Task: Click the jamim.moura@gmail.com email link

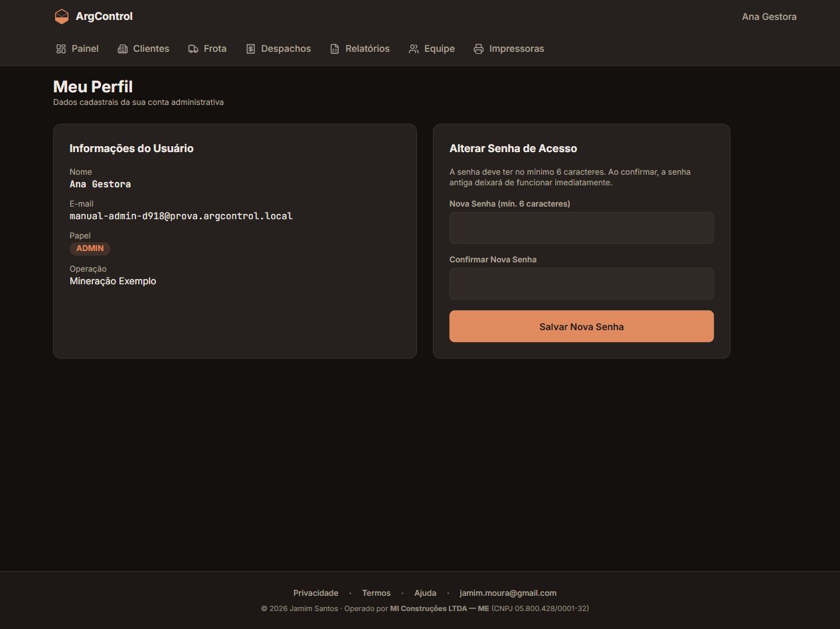Action: (x=508, y=593)
